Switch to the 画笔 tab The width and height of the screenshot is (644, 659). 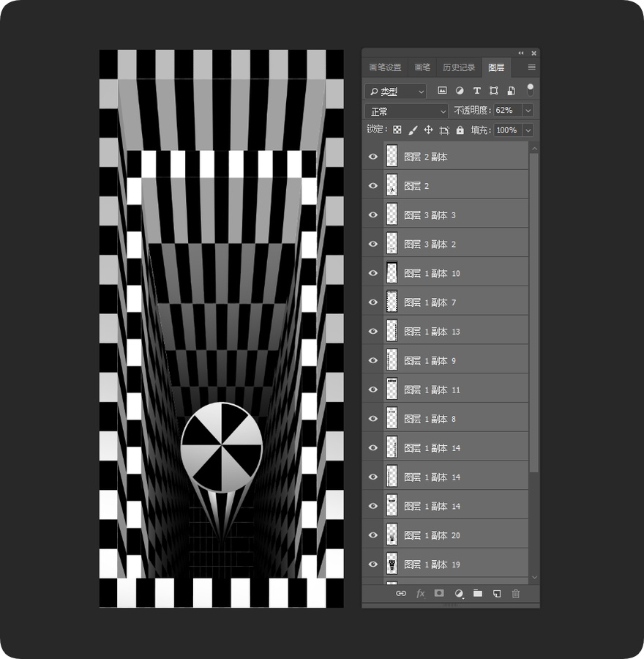tap(422, 67)
